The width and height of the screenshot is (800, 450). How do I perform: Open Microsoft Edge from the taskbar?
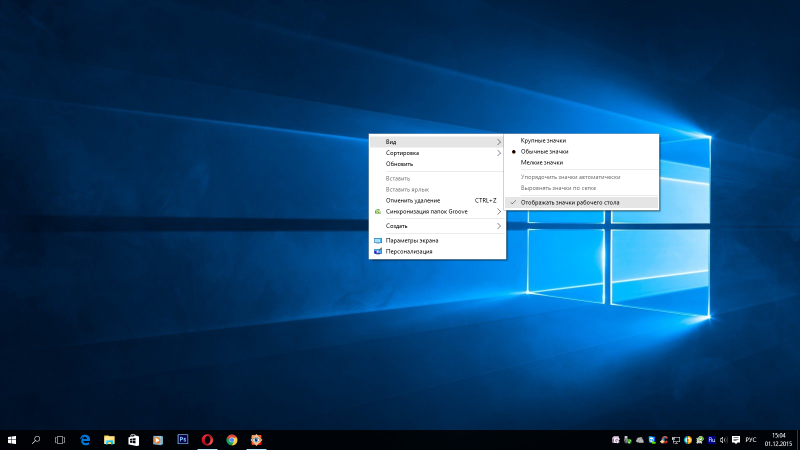[x=85, y=439]
